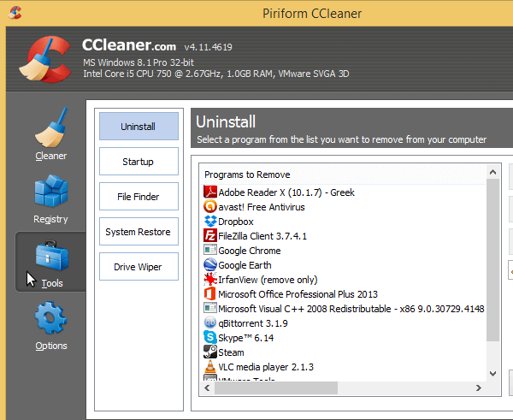Switch to the Uninstall tab
This screenshot has width=513, height=420.
point(138,127)
